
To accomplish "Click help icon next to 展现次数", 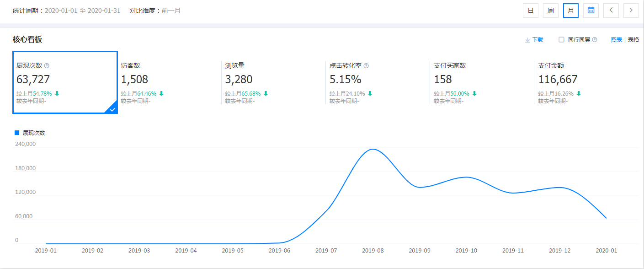I will click(x=47, y=66).
